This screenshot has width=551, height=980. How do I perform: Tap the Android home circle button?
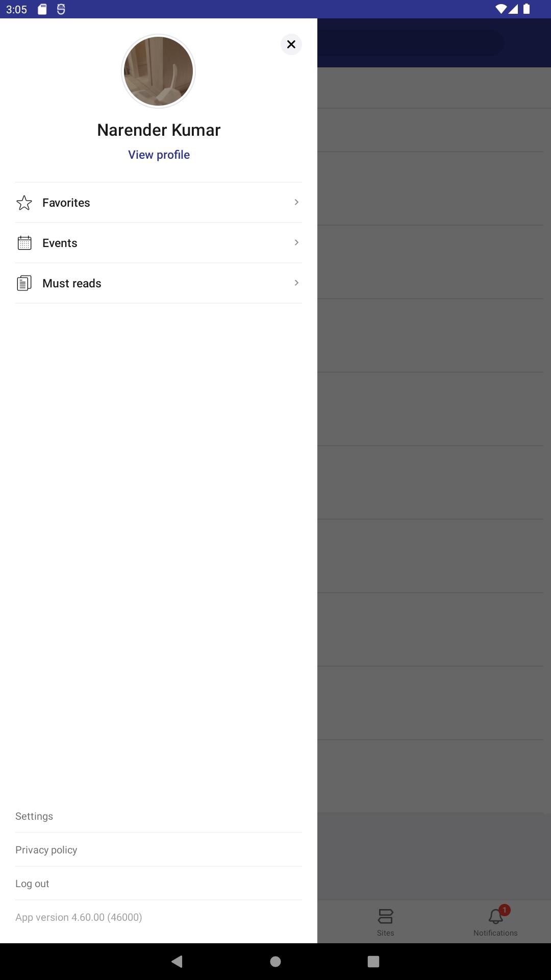pos(275,962)
